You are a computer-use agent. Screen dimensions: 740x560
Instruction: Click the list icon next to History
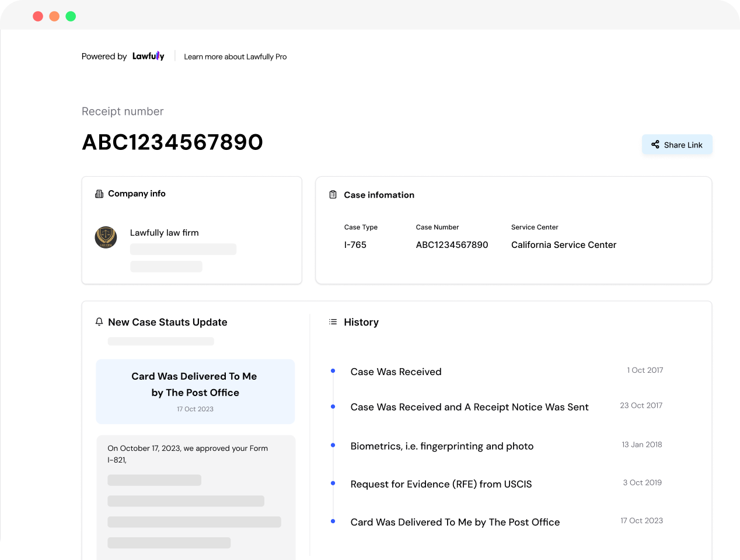tap(333, 321)
